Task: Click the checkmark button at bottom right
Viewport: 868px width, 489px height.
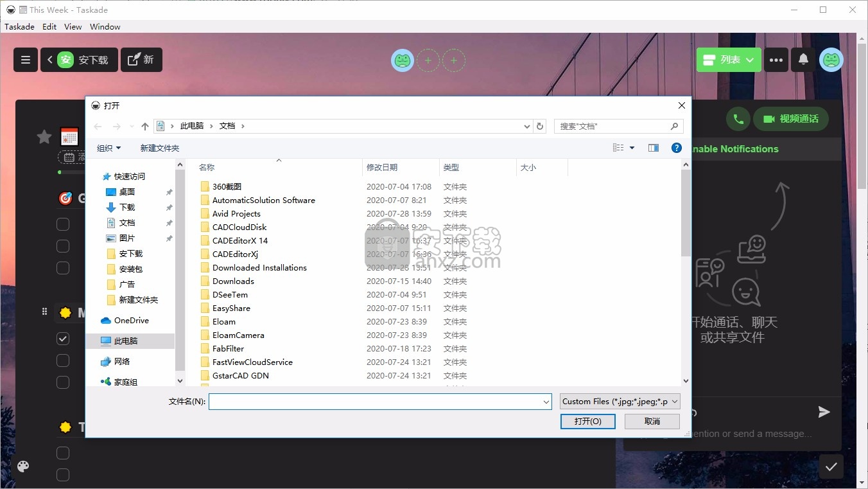Action: 831,467
